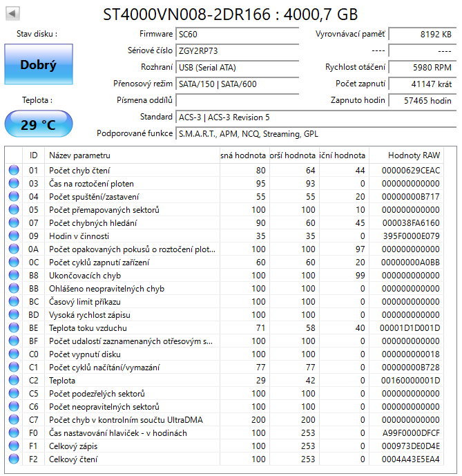Select raw value 0004A43E5EA4
The image size is (462, 476).
pos(411,459)
